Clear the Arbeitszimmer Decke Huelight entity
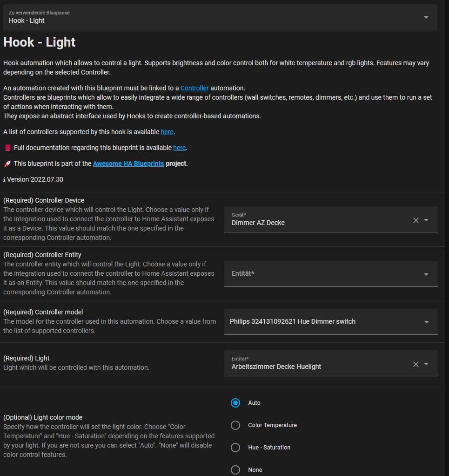 [415, 364]
